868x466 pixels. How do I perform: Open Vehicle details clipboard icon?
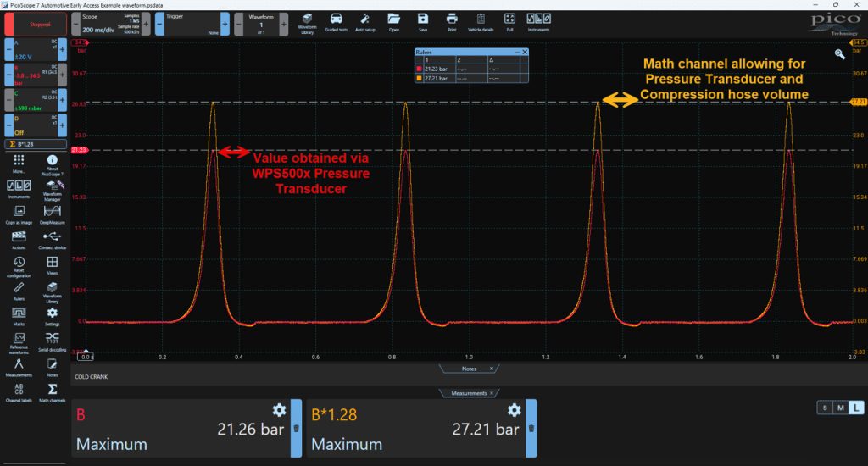pyautogui.click(x=481, y=22)
